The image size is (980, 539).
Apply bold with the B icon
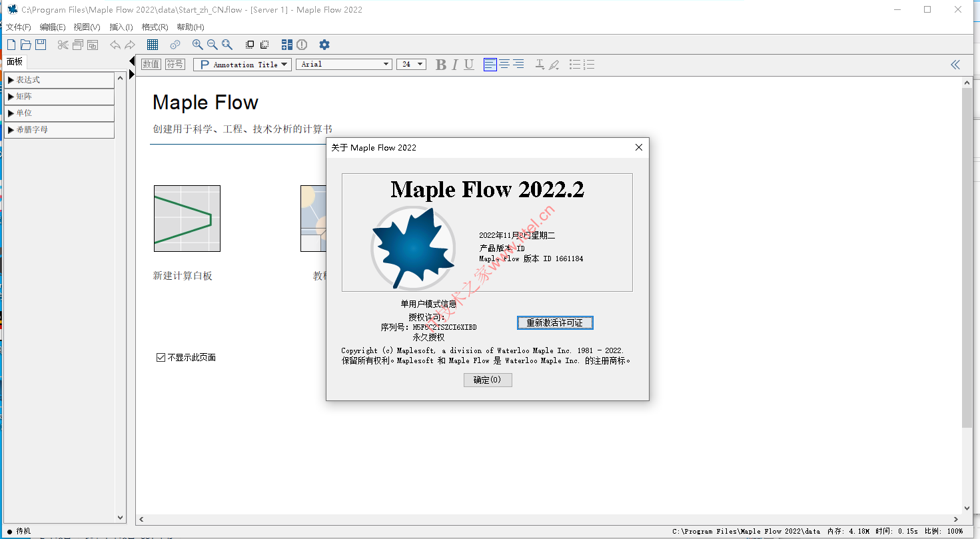coord(441,65)
